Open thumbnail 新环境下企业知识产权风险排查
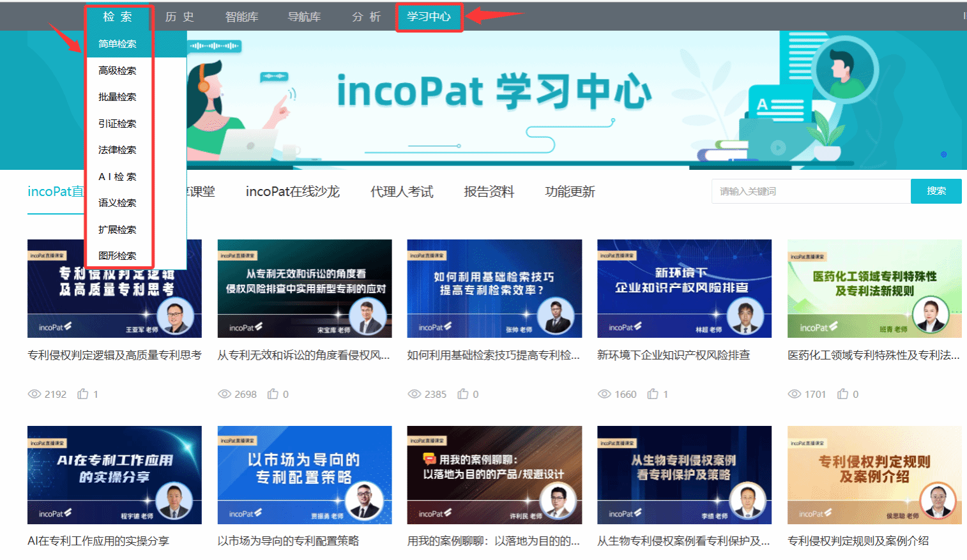This screenshot has width=967, height=560. tap(684, 289)
